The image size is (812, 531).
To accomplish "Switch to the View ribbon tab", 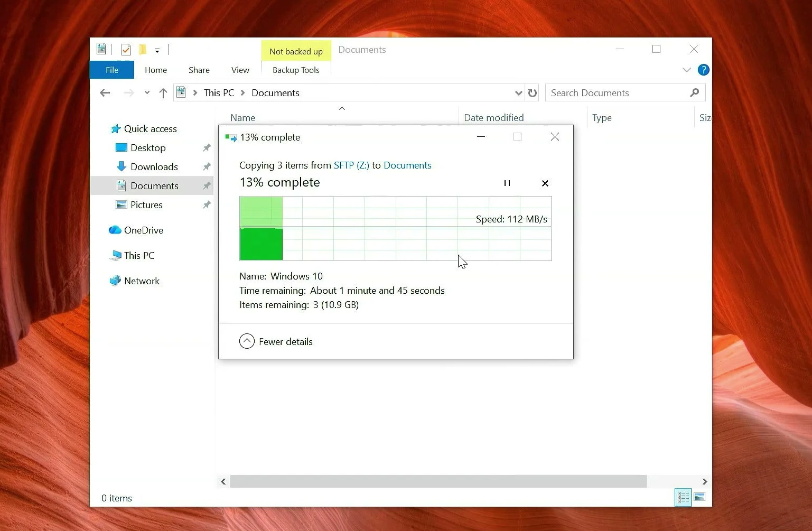I will pos(240,70).
